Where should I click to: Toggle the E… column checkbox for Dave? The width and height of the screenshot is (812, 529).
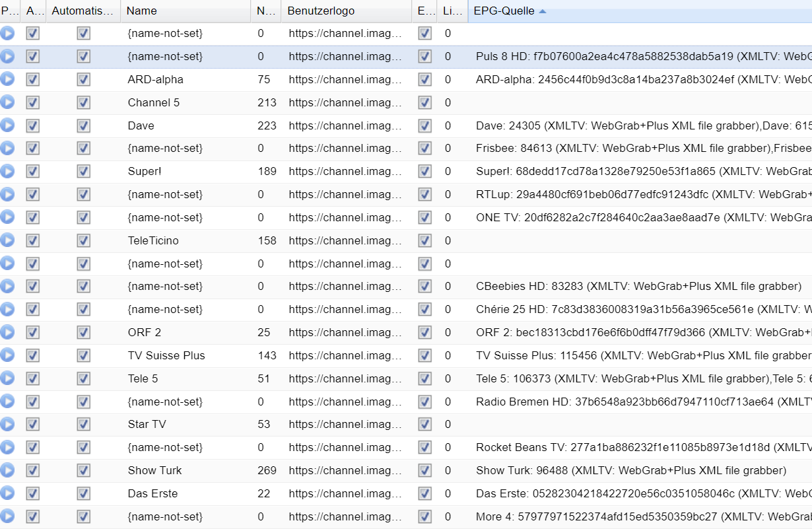(425, 125)
